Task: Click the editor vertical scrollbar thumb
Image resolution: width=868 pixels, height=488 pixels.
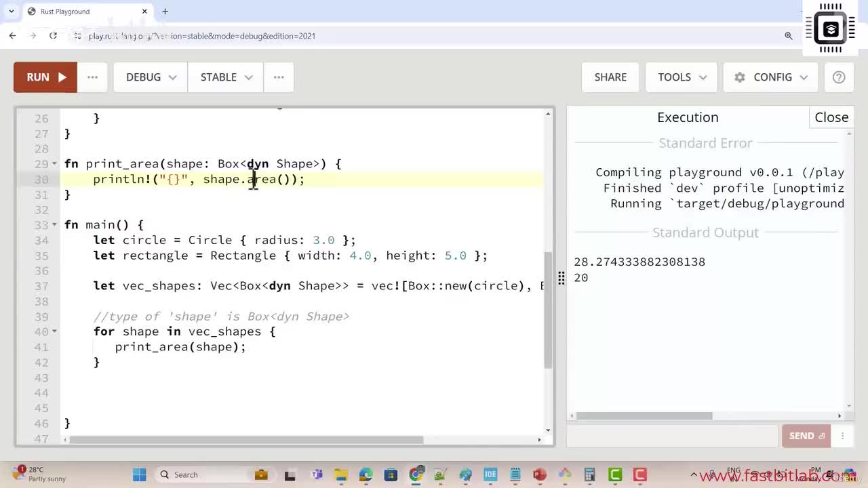Action: tap(548, 310)
